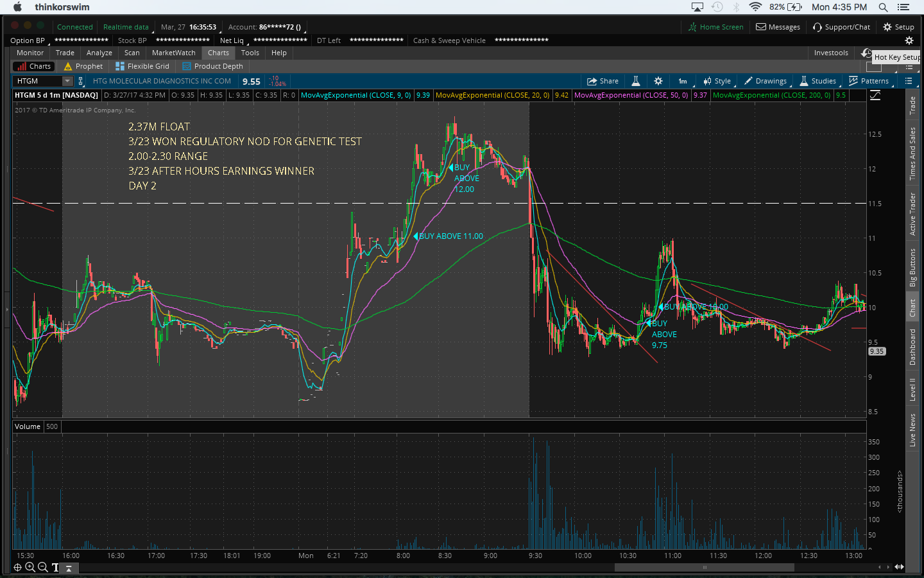Click the Share button

click(603, 81)
